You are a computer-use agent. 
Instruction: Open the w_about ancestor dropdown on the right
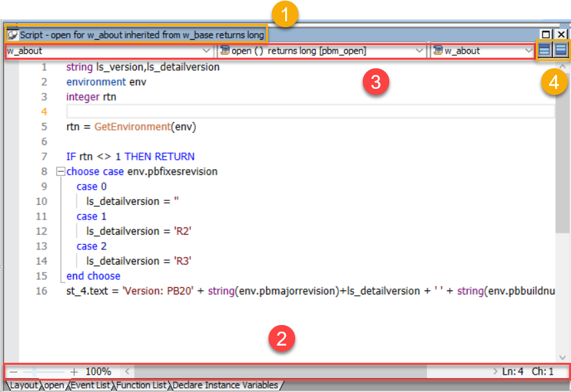click(527, 50)
